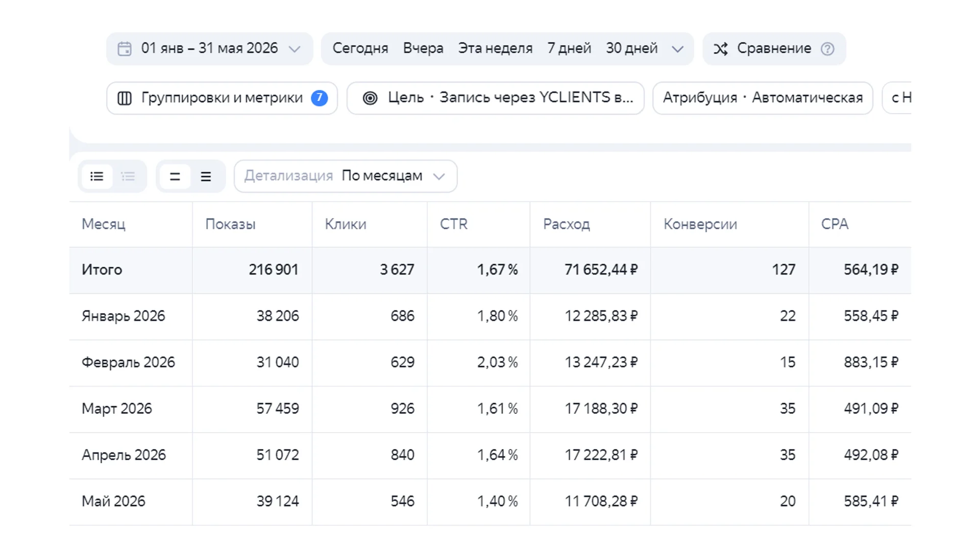Select the Сегодня period

click(x=360, y=48)
